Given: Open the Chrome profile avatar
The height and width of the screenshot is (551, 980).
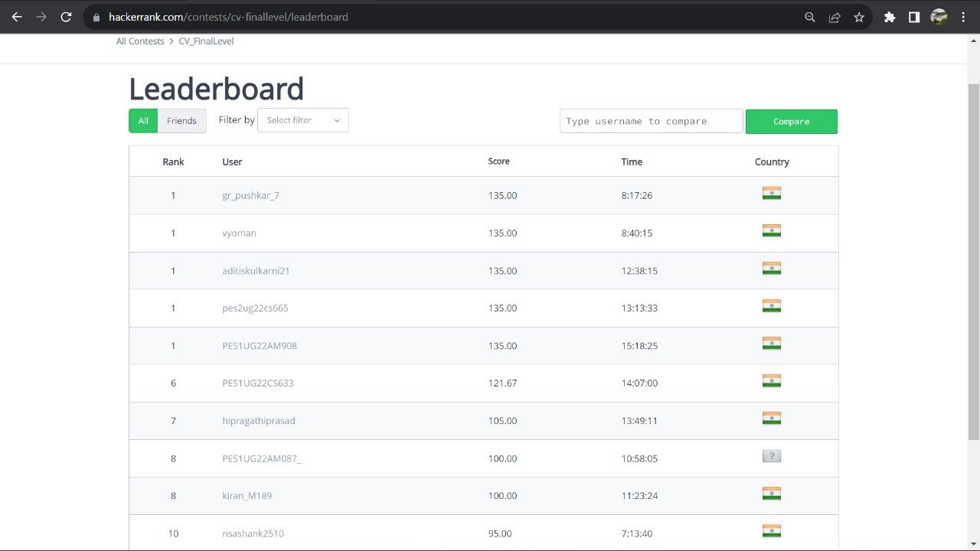Looking at the screenshot, I should tap(939, 17).
